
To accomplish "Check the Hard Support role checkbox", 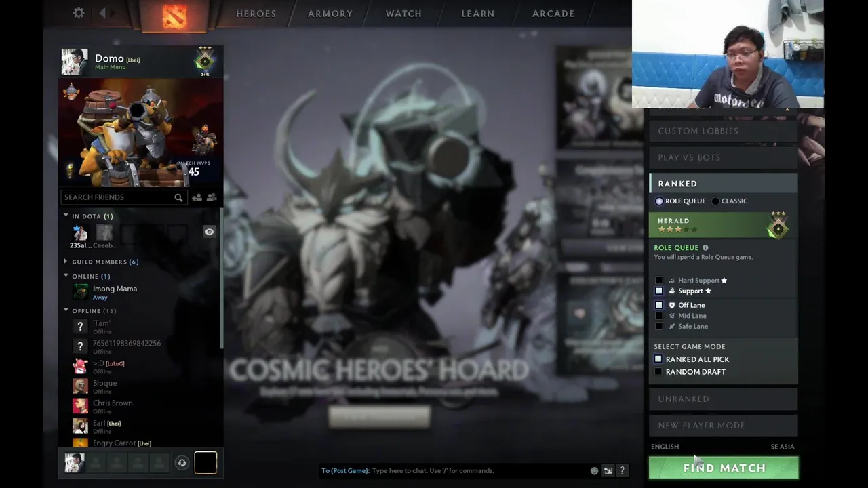I will tap(658, 281).
